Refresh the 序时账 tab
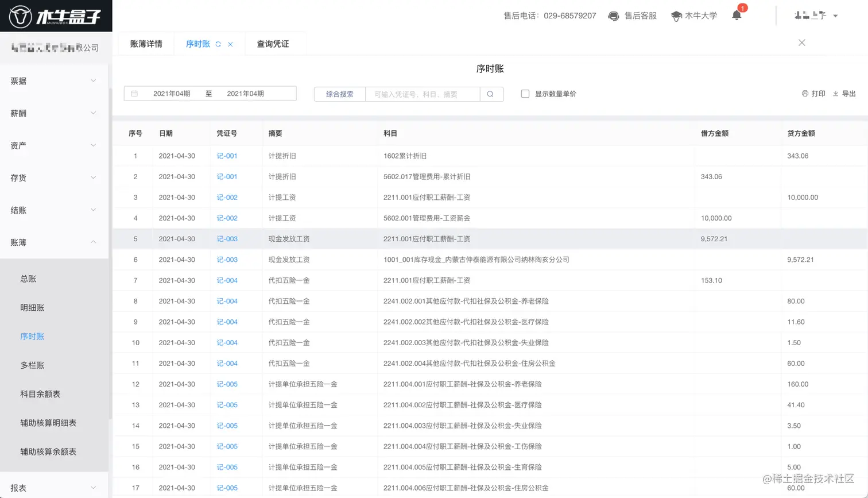 coord(218,44)
